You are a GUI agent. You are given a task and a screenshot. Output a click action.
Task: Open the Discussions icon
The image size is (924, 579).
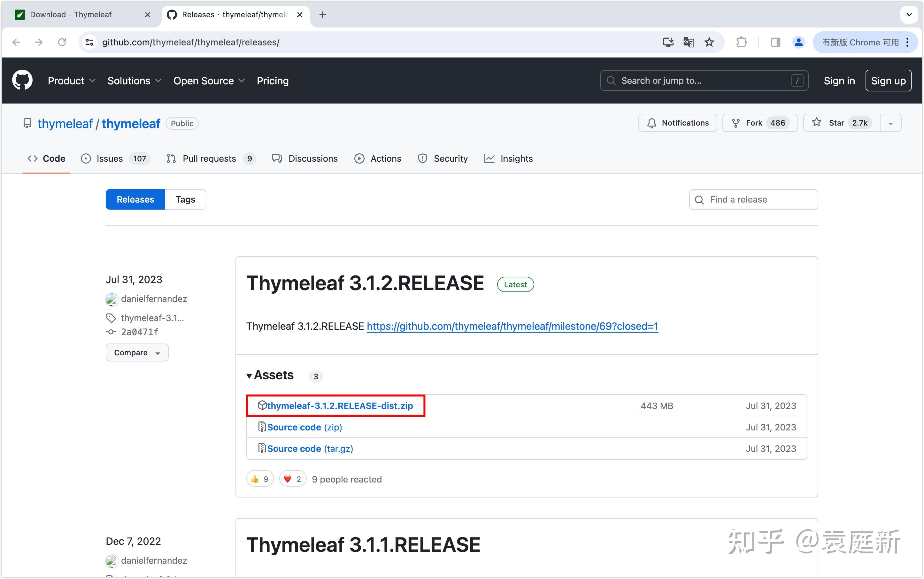277,158
